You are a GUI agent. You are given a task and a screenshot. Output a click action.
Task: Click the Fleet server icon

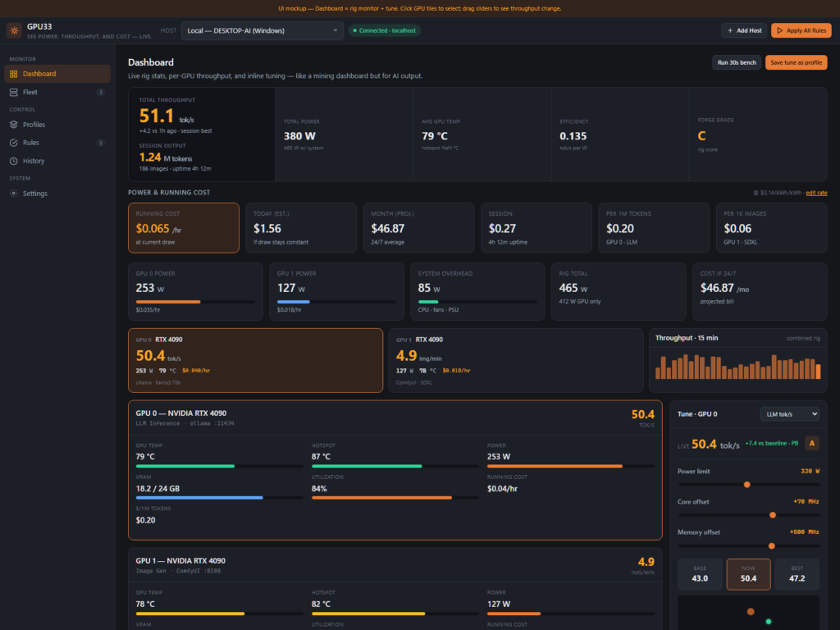click(x=14, y=92)
